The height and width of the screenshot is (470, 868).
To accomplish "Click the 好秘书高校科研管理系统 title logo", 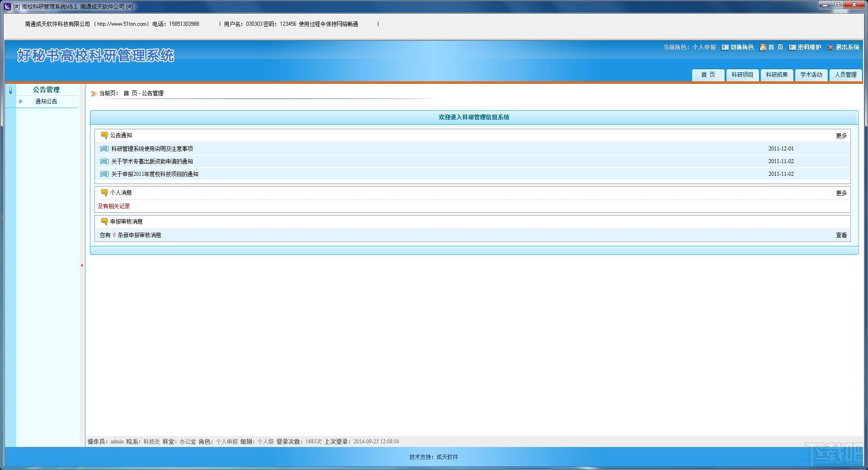I will (x=96, y=56).
